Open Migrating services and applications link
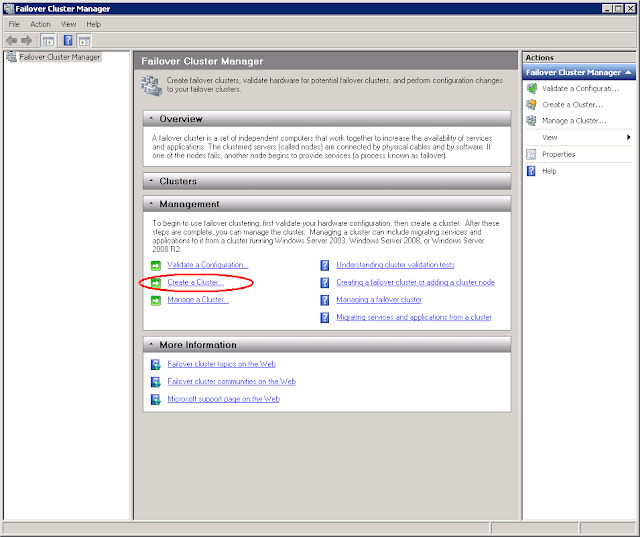This screenshot has width=640, height=537. point(414,317)
